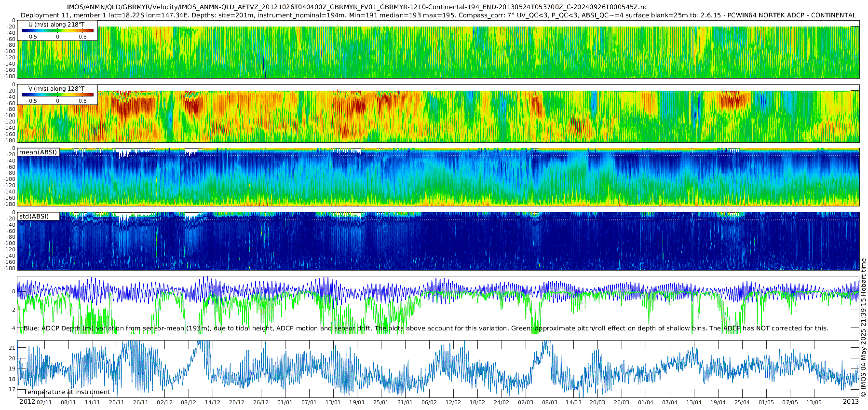Select the 'U (m/s) along 218°T' legend title
Image resolution: width=868 pixels, height=410 pixels.
pos(57,24)
